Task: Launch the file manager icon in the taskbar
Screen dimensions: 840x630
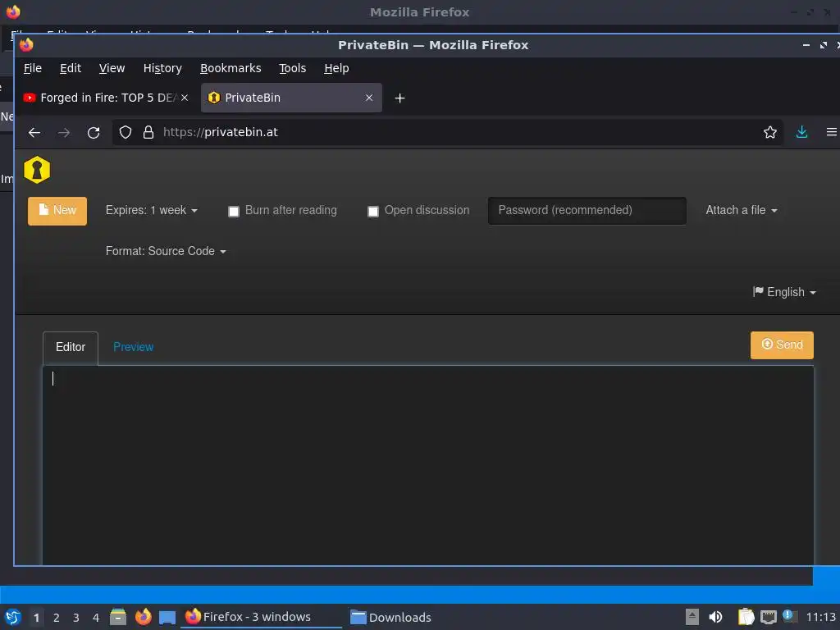Action: pos(118,617)
